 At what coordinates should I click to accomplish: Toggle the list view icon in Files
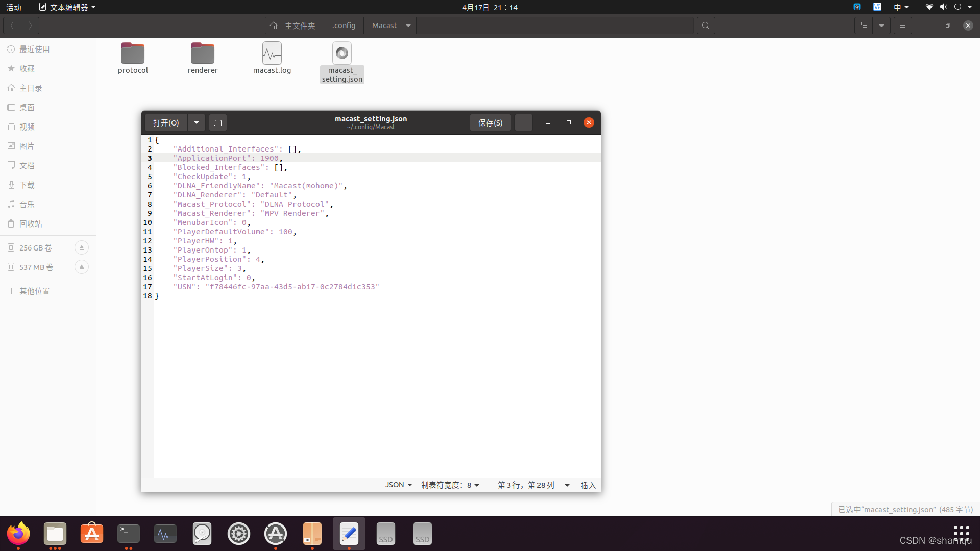864,26
